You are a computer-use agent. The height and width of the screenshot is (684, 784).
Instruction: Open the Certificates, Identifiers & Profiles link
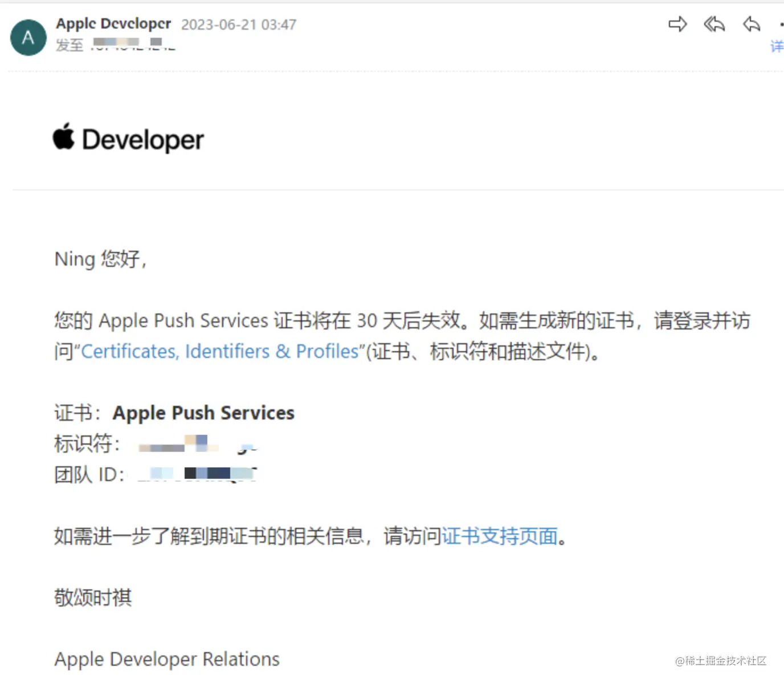pos(222,351)
